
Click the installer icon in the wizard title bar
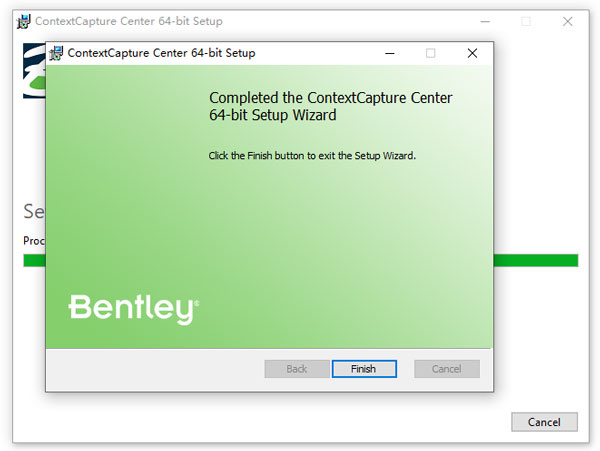(56, 53)
